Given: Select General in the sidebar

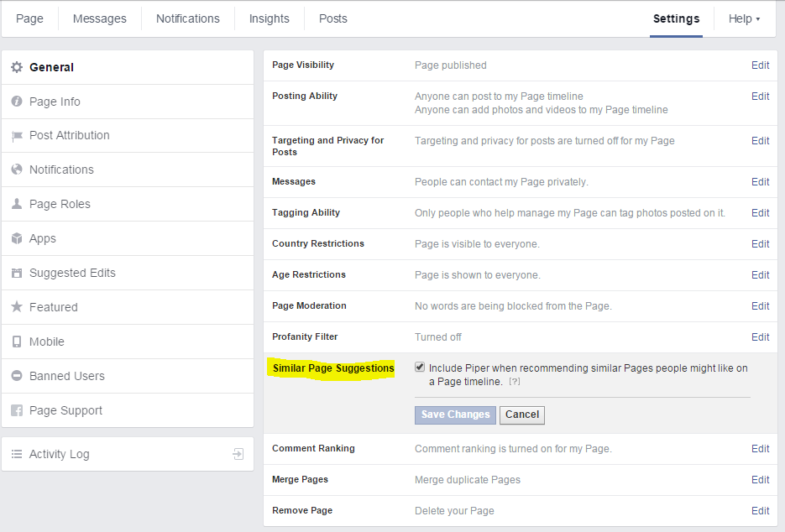Looking at the screenshot, I should (x=128, y=67).
